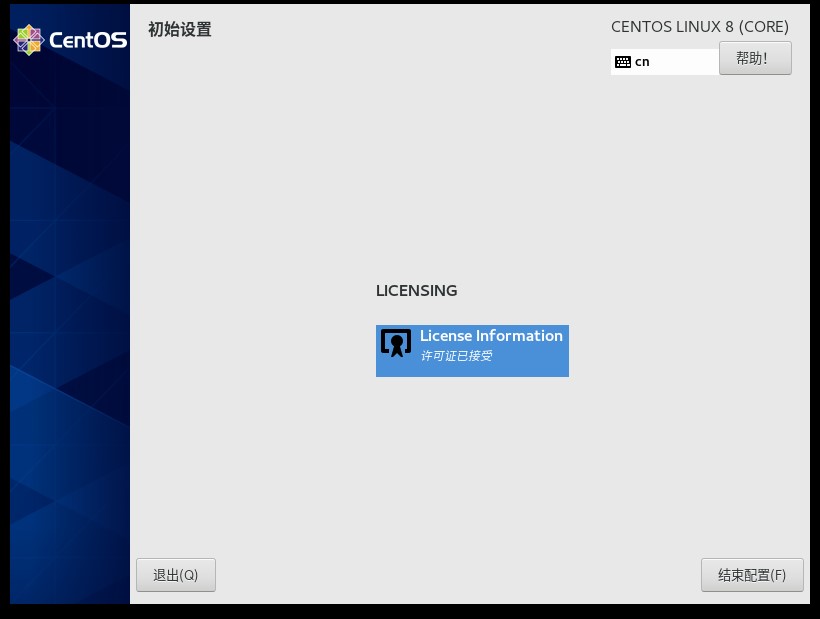
Task: Open the License Information license badge icon
Action: point(396,343)
